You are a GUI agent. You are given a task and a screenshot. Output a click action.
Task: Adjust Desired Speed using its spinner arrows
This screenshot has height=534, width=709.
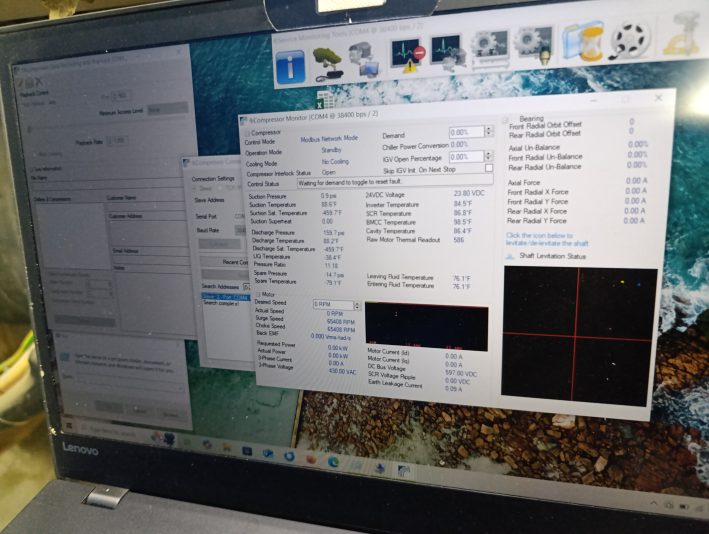pos(357,305)
